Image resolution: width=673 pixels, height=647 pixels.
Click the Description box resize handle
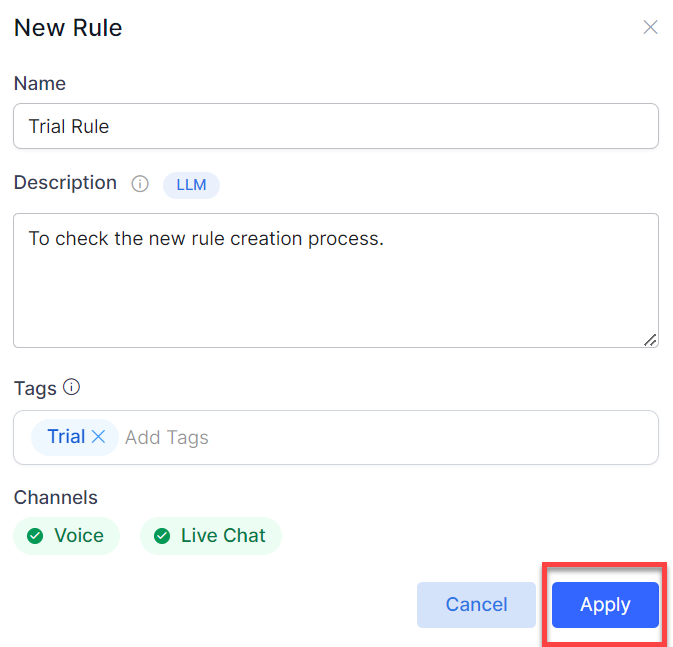coord(650,340)
